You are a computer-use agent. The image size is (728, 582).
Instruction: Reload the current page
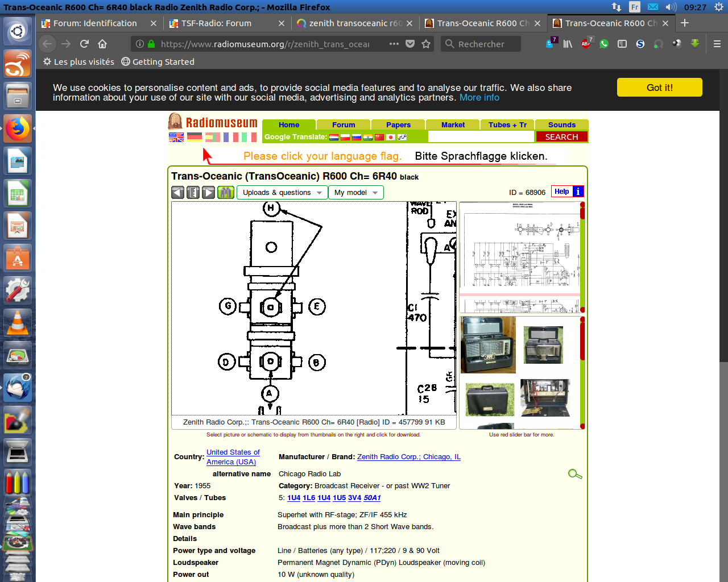[84, 44]
